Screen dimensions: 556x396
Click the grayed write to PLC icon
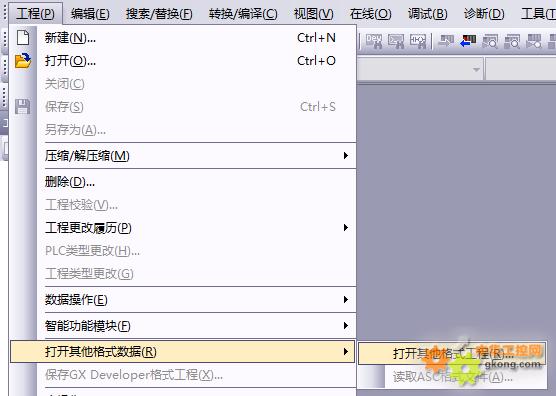click(x=446, y=41)
